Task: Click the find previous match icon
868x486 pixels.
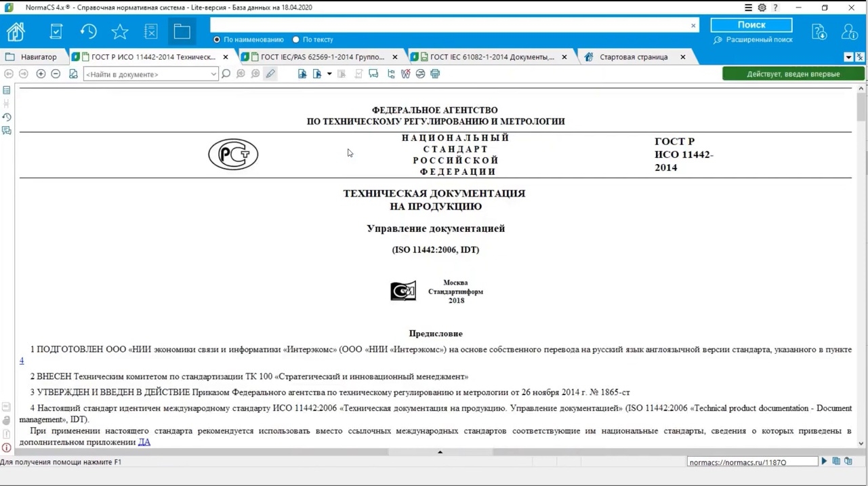Action: 241,74
